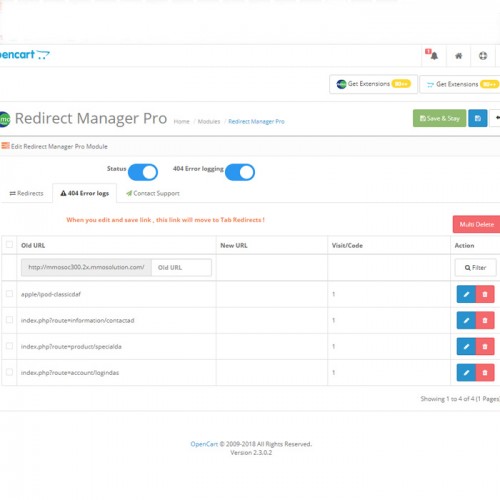Edit the apple/ipod-classicdaf log entry
Screen dimensions: 500x500
point(466,294)
